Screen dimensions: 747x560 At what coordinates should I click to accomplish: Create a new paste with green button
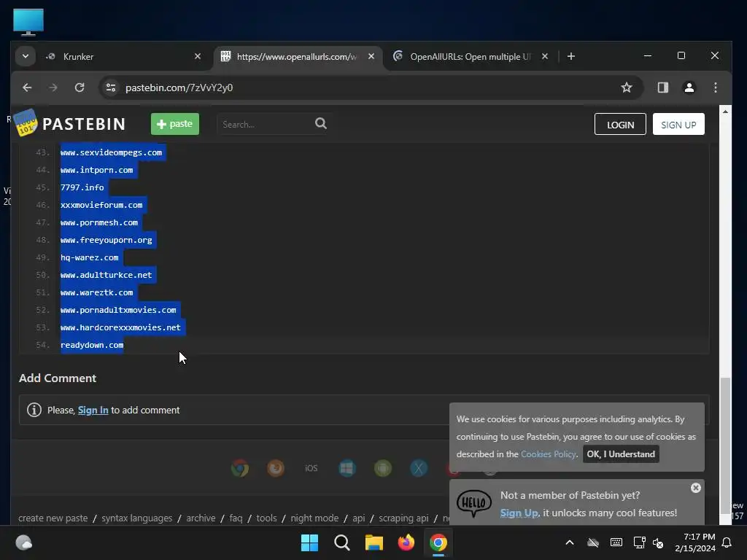(x=175, y=124)
